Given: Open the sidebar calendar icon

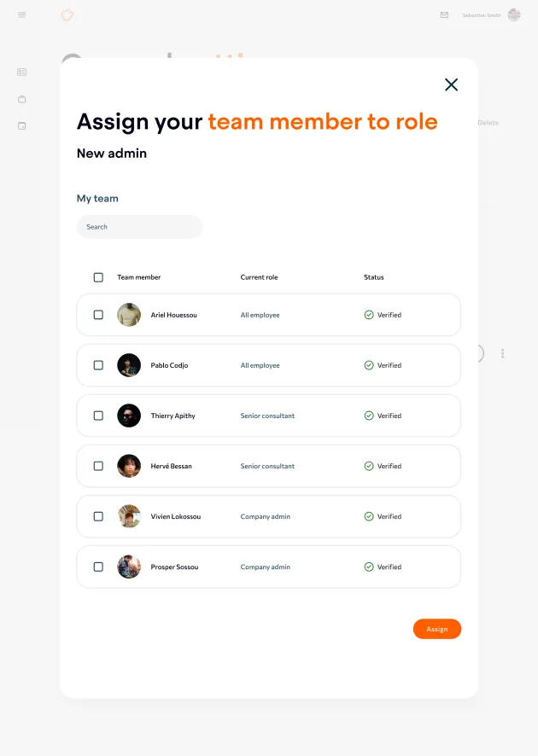Looking at the screenshot, I should [x=21, y=125].
